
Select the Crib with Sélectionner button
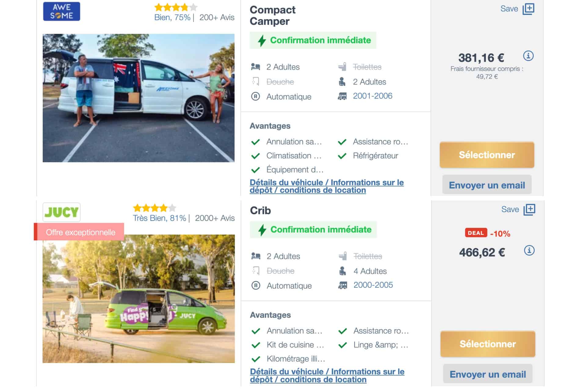click(x=487, y=344)
